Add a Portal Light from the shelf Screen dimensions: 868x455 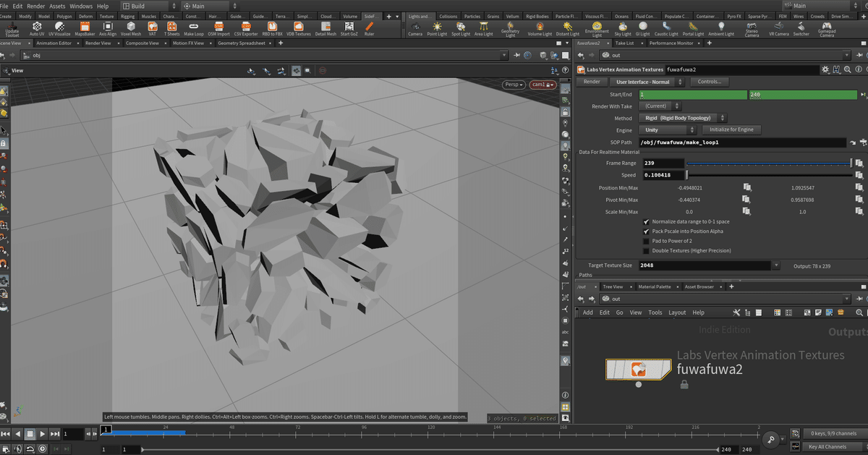(693, 28)
